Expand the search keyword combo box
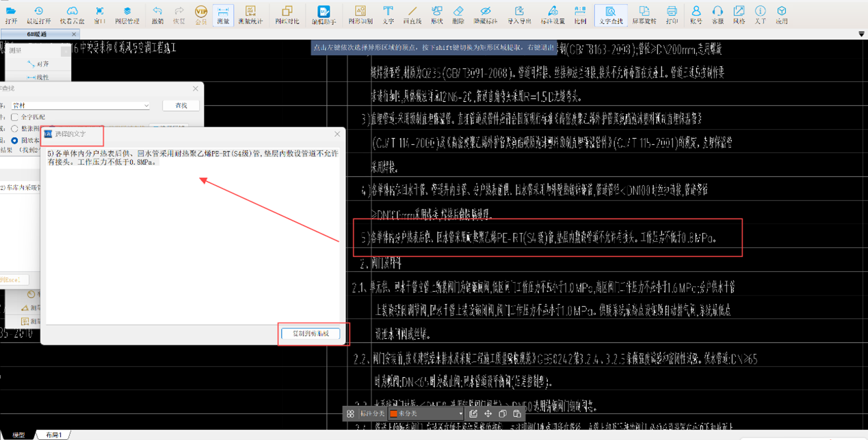This screenshot has height=440, width=868. 146,106
